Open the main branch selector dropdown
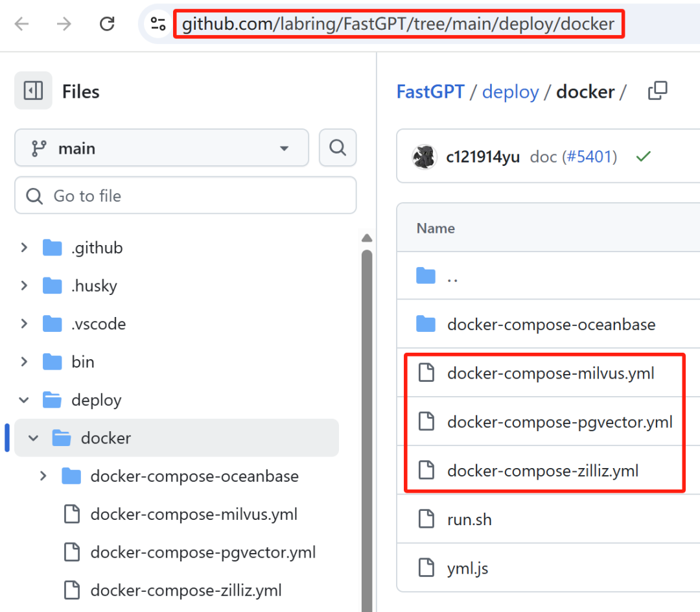This screenshot has height=612, width=700. click(x=161, y=148)
